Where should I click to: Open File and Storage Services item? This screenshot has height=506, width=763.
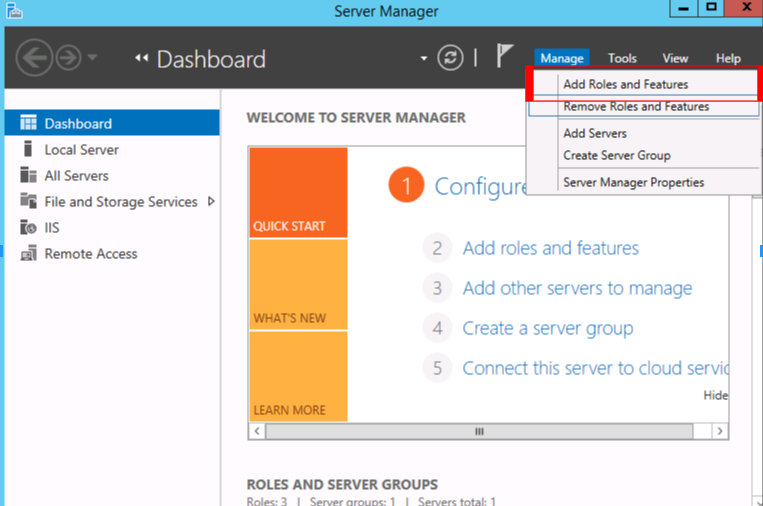pyautogui.click(x=112, y=201)
